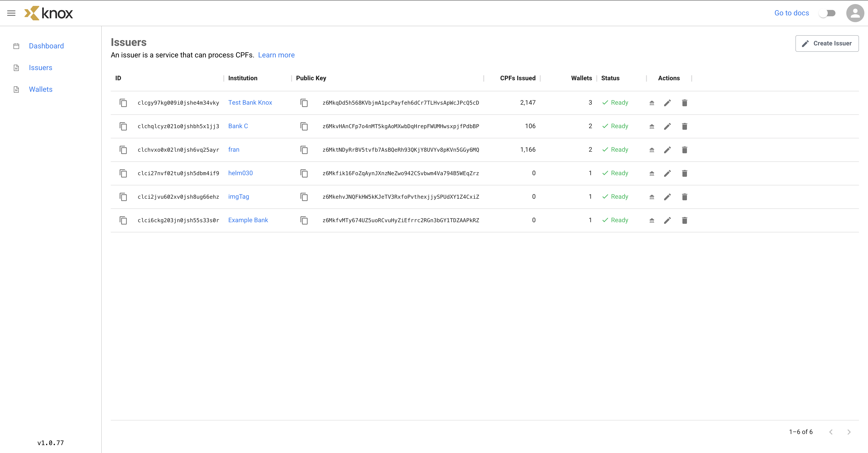
Task: Click the bank icon for imgTag
Action: (652, 197)
